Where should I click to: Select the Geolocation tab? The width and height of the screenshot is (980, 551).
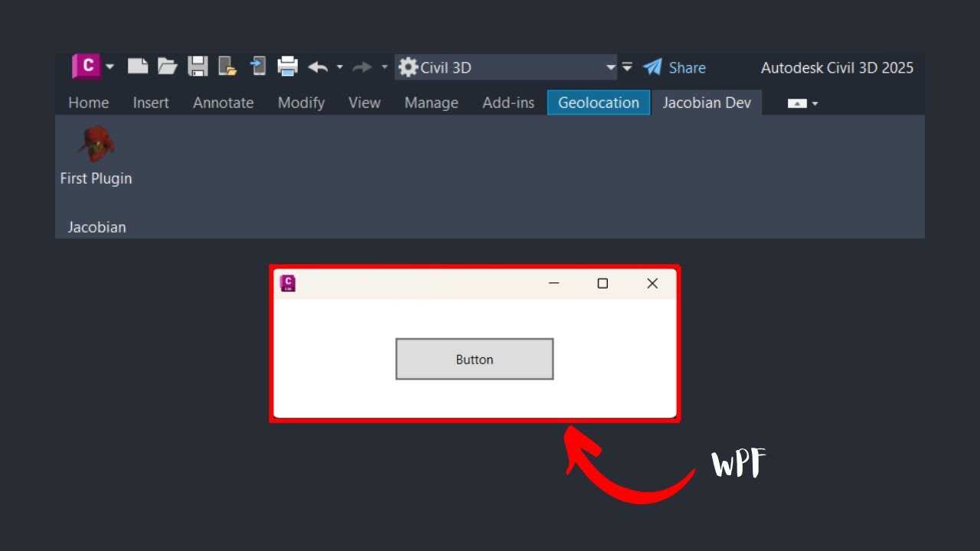tap(599, 103)
